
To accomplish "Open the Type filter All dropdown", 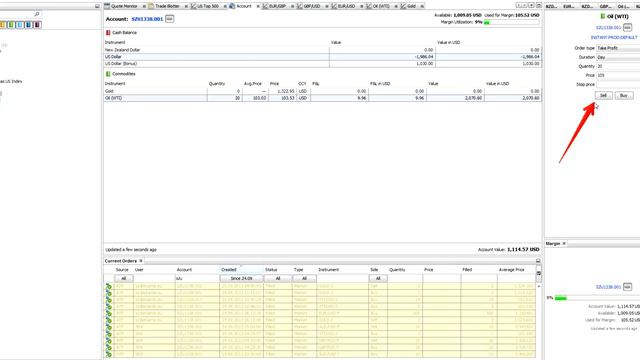I will pos(304,278).
